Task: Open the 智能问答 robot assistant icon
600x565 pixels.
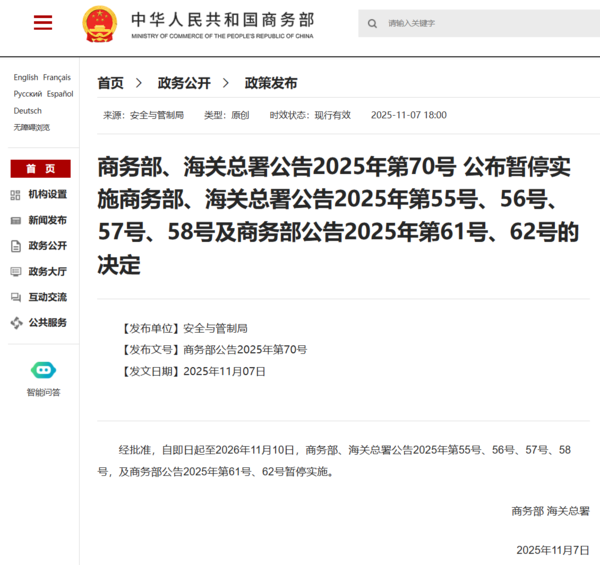Action: tap(43, 370)
